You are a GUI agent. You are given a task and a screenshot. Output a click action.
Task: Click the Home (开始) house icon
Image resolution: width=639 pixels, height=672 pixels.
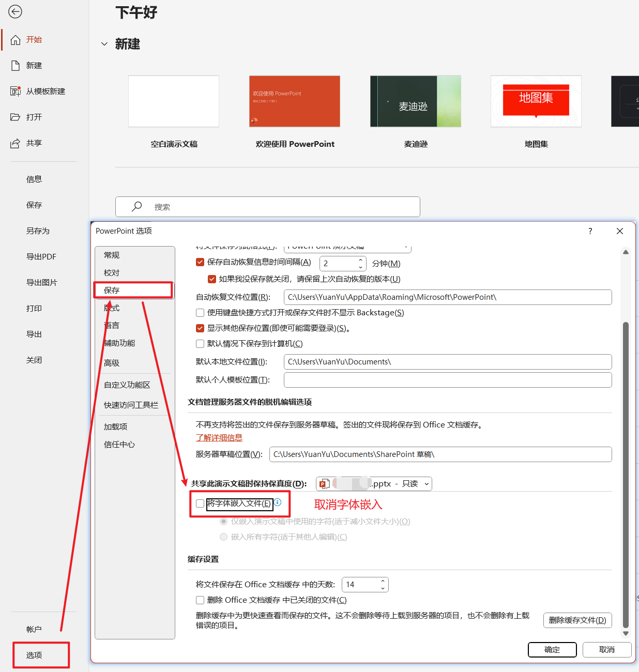[16, 40]
